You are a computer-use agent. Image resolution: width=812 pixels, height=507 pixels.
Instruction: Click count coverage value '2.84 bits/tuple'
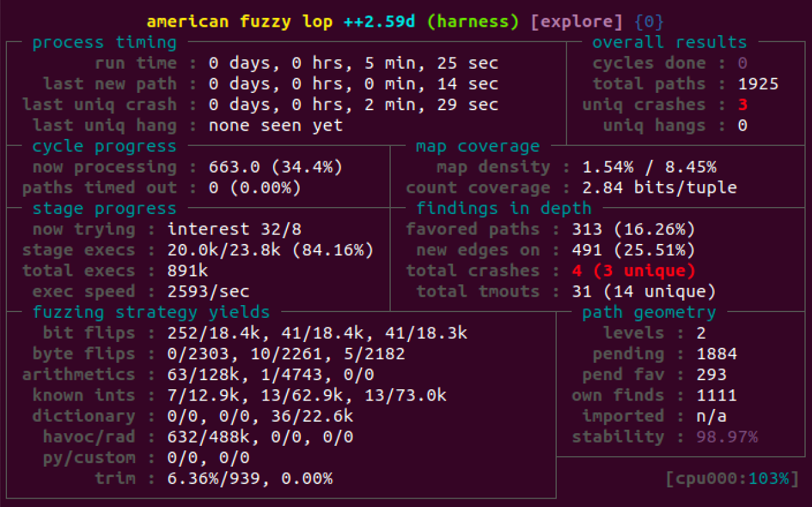coord(659,188)
